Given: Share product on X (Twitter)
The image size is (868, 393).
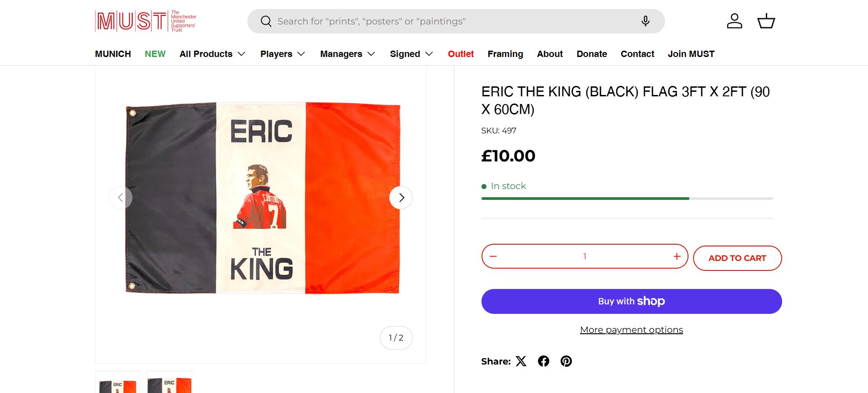Looking at the screenshot, I should [x=521, y=361].
